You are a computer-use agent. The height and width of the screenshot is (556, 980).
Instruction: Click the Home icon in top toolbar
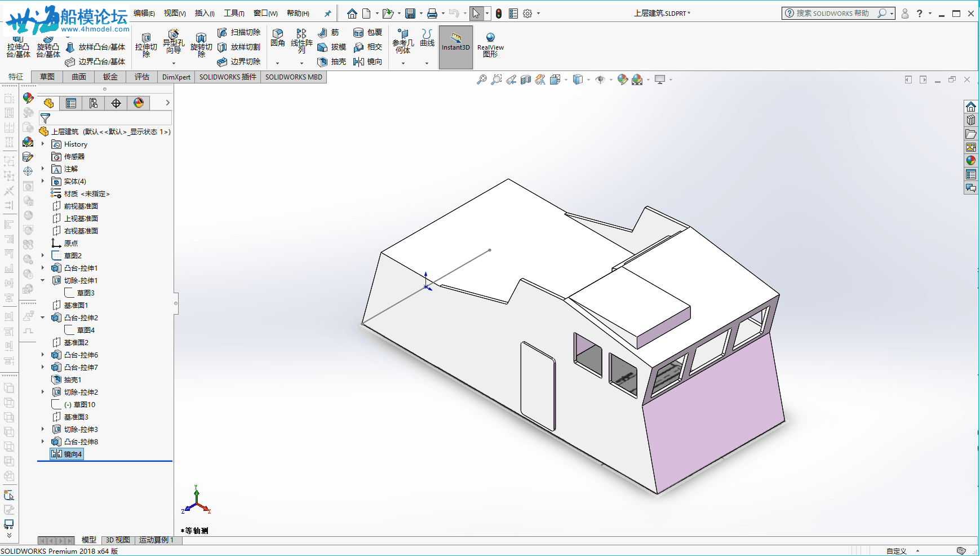click(x=352, y=14)
